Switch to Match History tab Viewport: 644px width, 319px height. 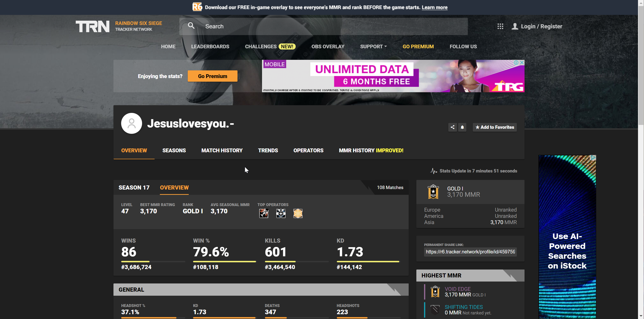pos(222,150)
